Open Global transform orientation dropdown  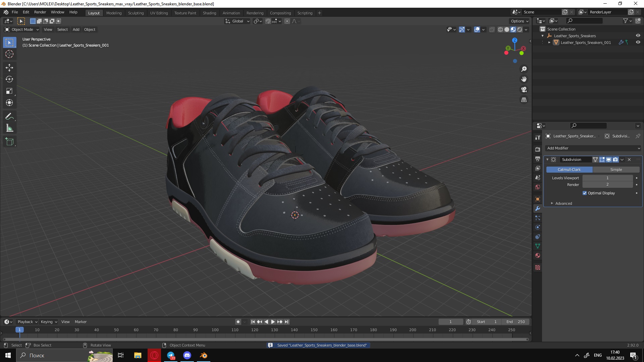(x=237, y=21)
